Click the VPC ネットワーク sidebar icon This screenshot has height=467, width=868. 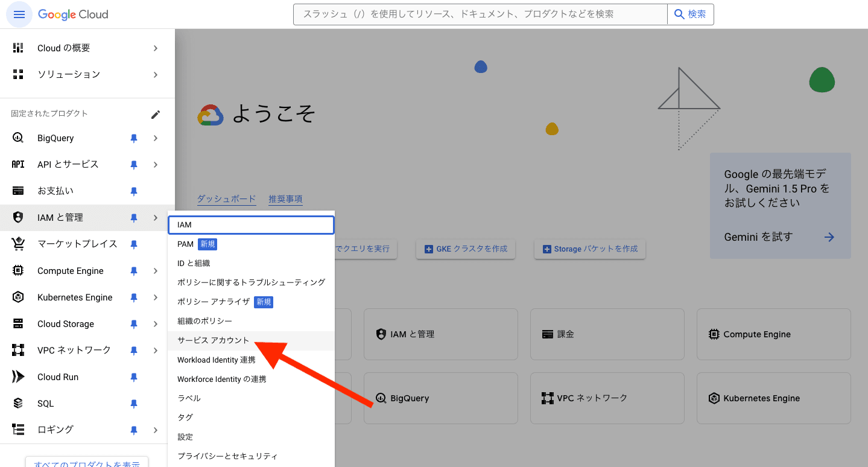[17, 350]
